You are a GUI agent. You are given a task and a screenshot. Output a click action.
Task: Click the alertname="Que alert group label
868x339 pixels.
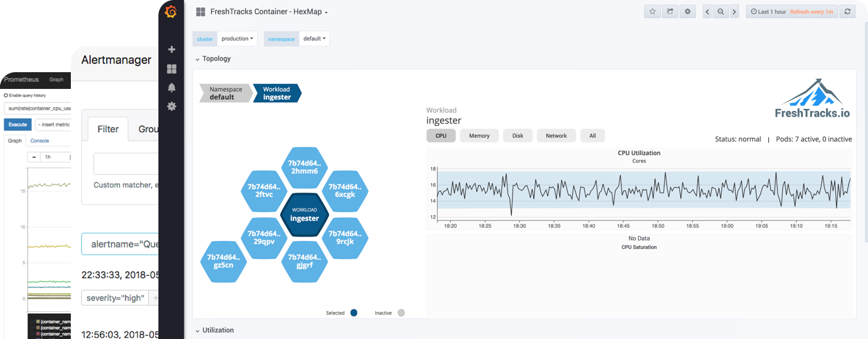120,244
